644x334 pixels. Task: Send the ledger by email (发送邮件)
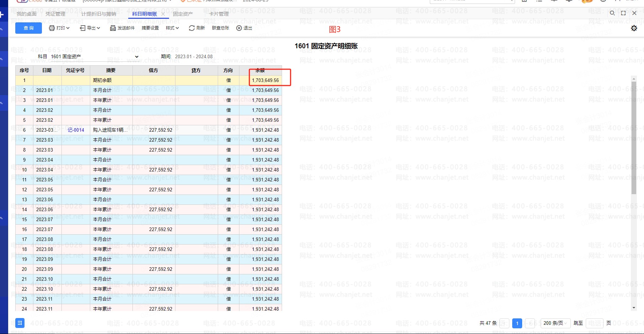(123, 28)
